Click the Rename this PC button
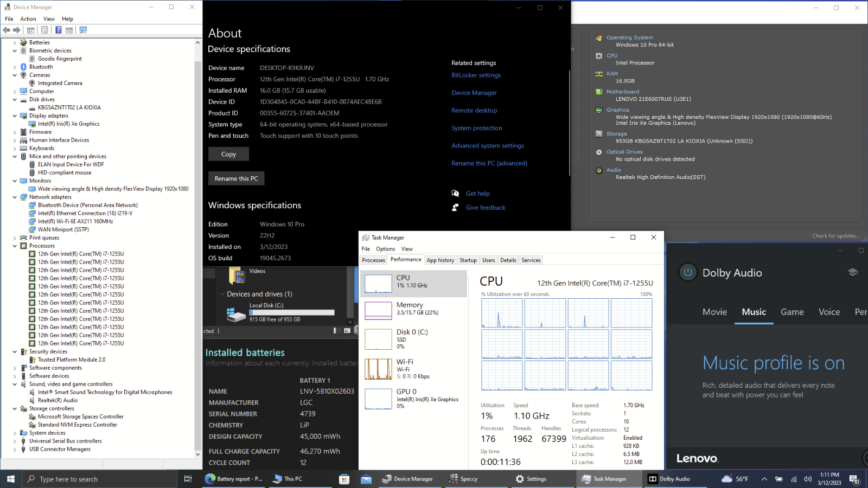Image resolution: width=868 pixels, height=488 pixels. (237, 178)
